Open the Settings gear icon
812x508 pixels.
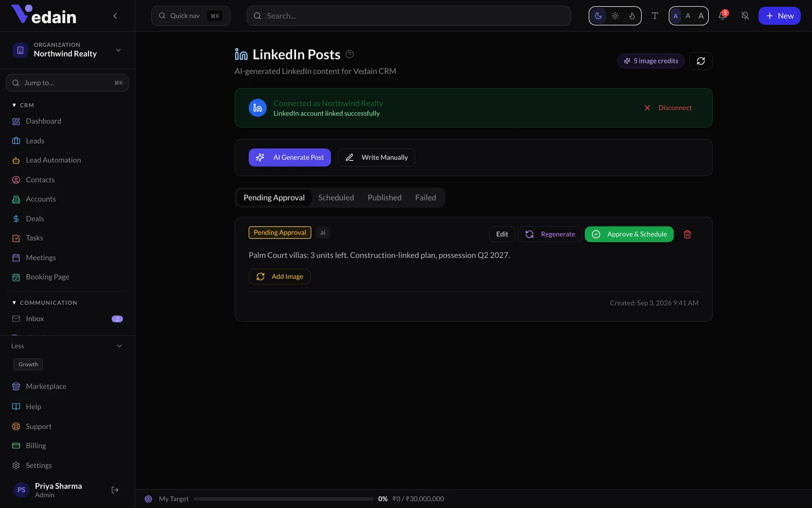16,466
